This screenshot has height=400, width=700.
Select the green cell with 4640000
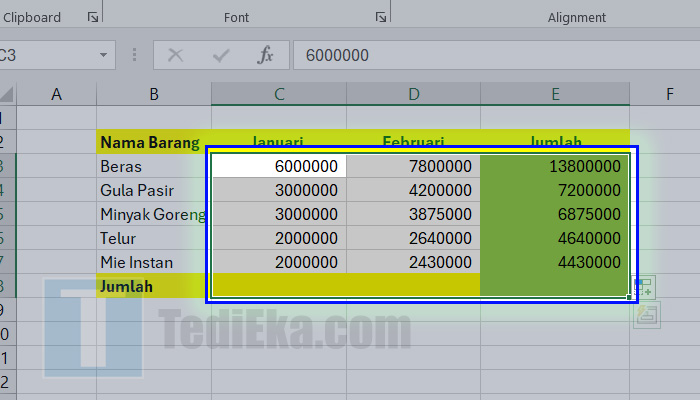(x=555, y=238)
